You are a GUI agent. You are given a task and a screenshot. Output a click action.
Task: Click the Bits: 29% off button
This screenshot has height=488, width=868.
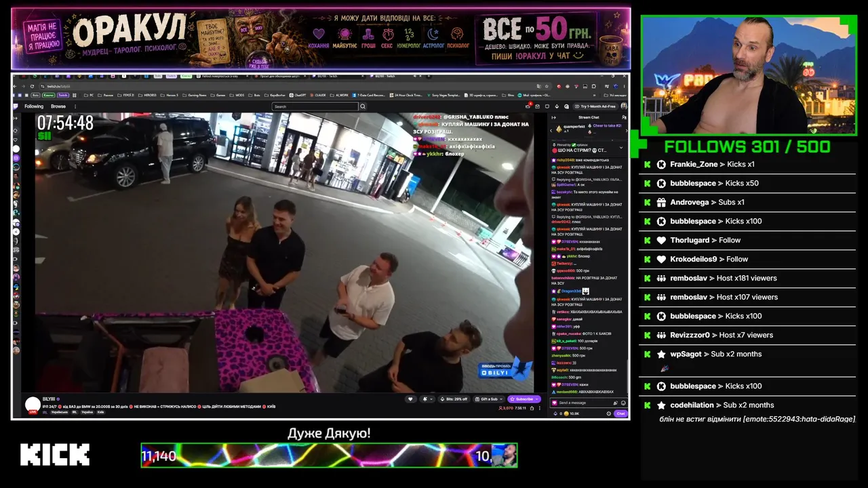point(454,399)
